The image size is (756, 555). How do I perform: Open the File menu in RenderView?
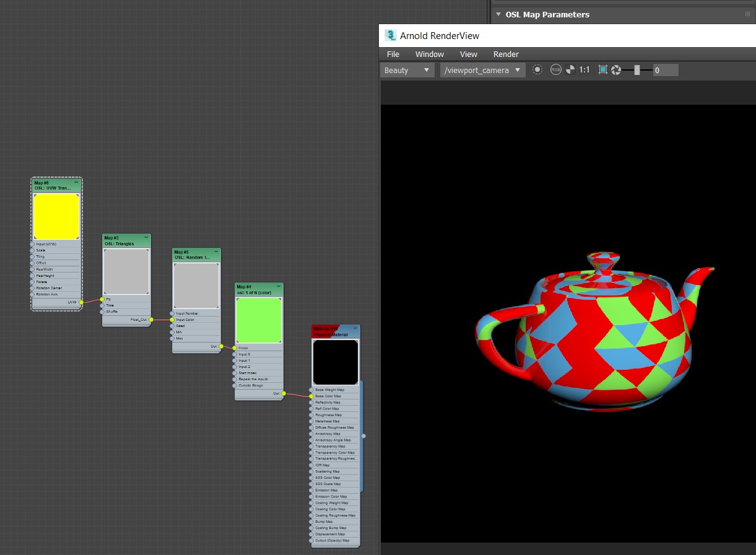point(393,54)
